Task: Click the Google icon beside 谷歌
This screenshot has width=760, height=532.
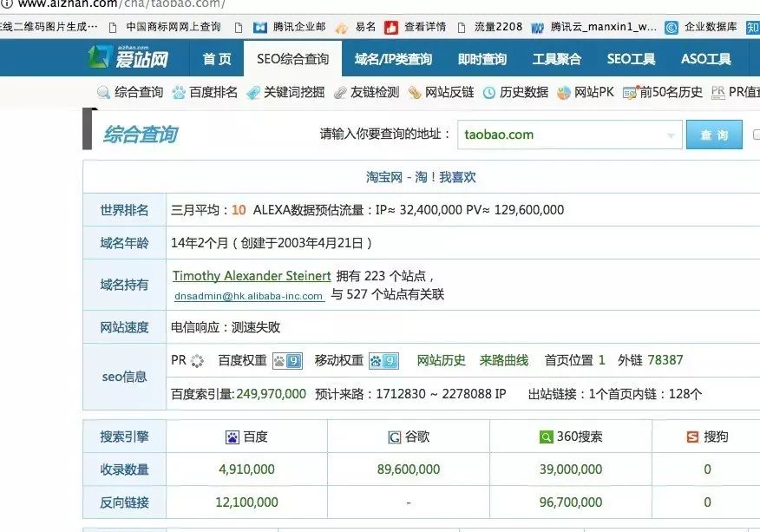Action: [x=395, y=437]
